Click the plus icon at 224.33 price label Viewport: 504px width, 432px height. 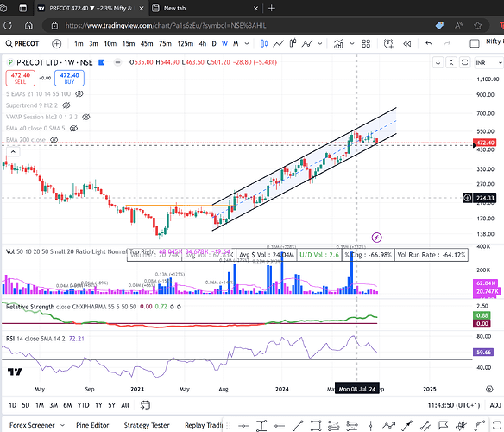click(x=468, y=198)
